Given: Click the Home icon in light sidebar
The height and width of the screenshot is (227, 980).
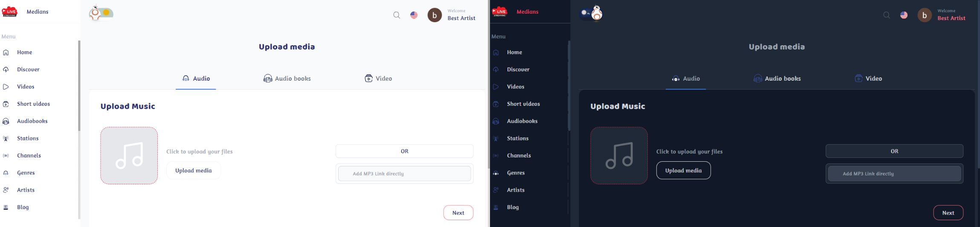Looking at the screenshot, I should pyautogui.click(x=6, y=52).
